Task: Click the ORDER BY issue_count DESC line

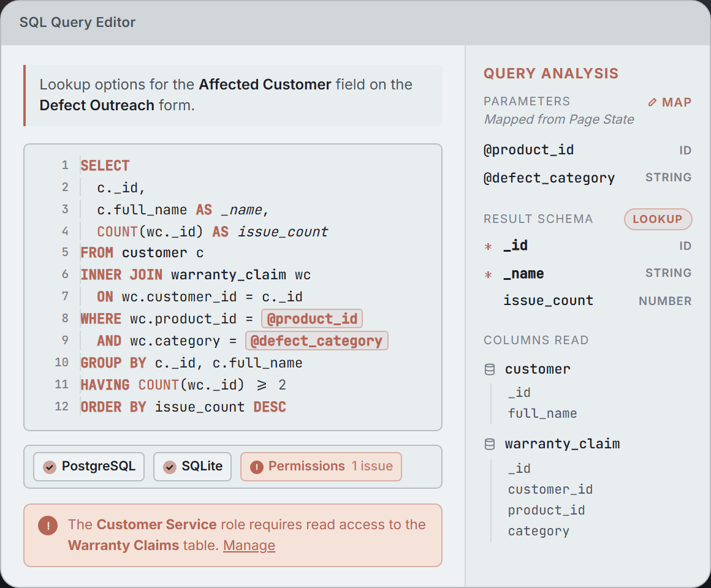Action: coord(183,407)
